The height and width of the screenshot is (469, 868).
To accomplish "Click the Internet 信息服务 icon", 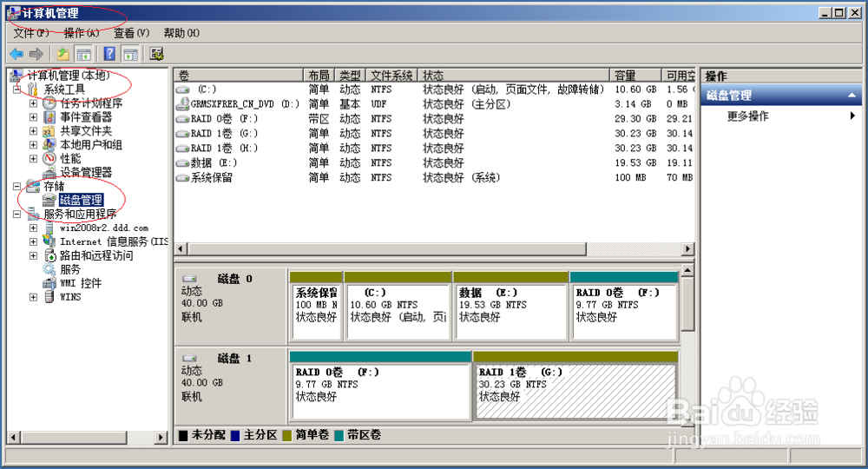I will [49, 241].
